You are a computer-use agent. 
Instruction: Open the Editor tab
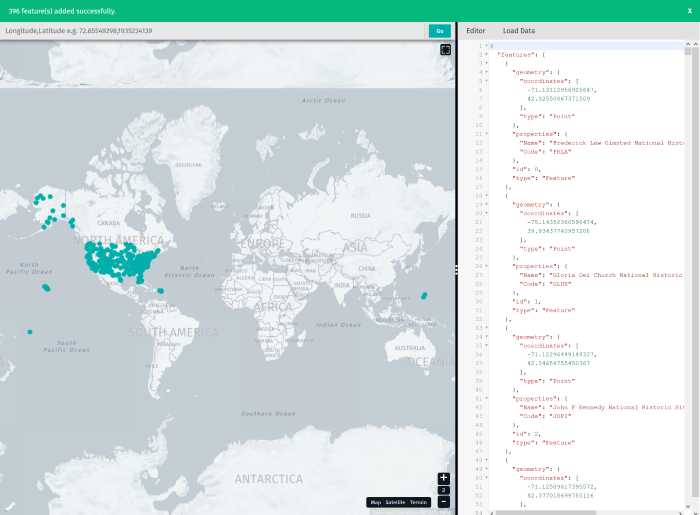pos(475,31)
